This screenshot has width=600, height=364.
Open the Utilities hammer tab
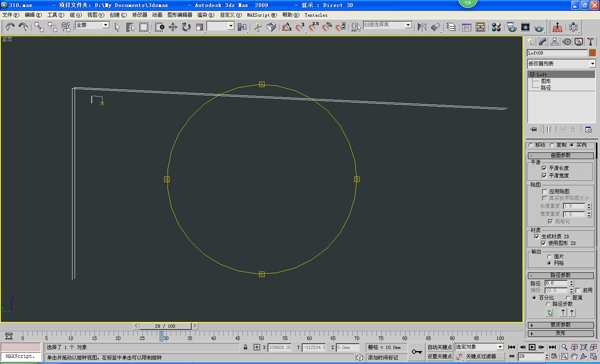point(590,42)
